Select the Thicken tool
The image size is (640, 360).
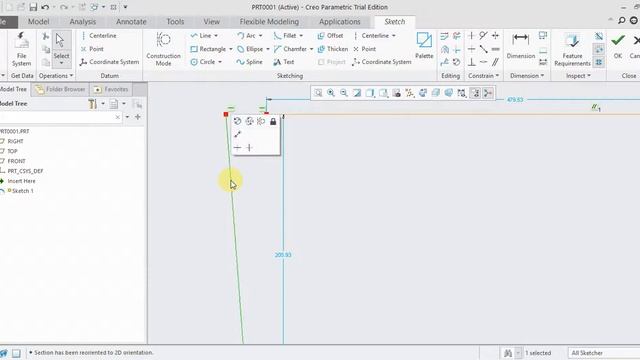[x=333, y=49]
